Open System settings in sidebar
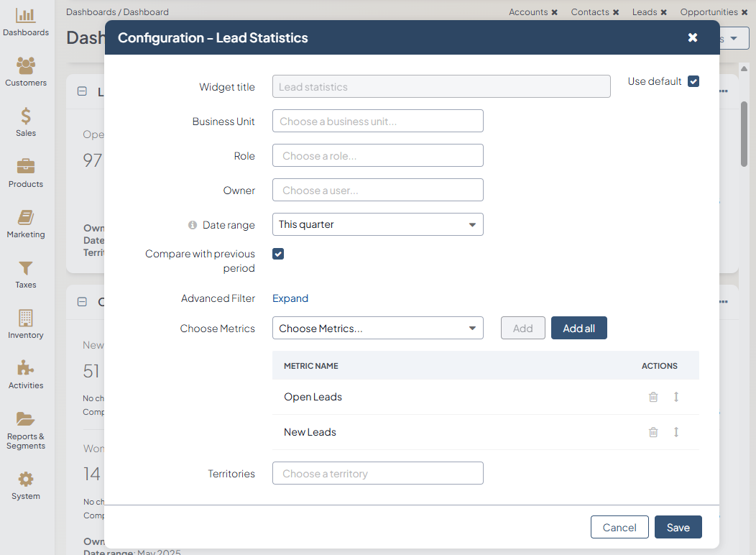The height and width of the screenshot is (555, 756). point(26,486)
